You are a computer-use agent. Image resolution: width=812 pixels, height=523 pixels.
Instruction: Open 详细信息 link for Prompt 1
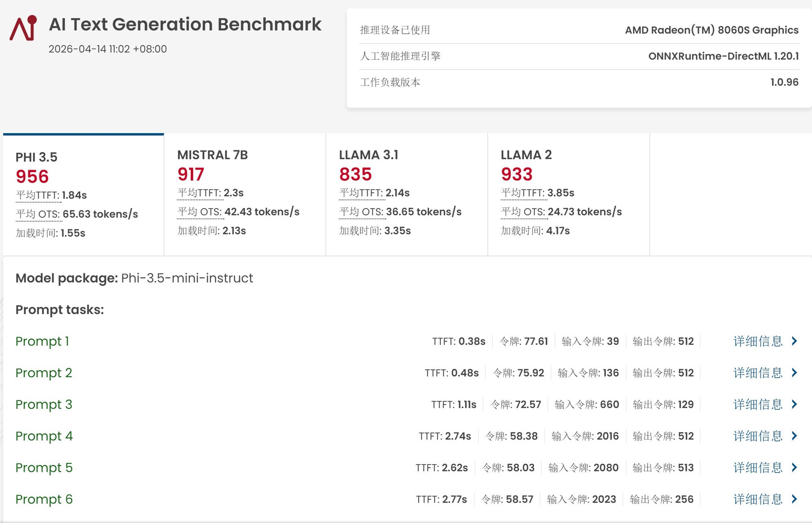pos(758,341)
